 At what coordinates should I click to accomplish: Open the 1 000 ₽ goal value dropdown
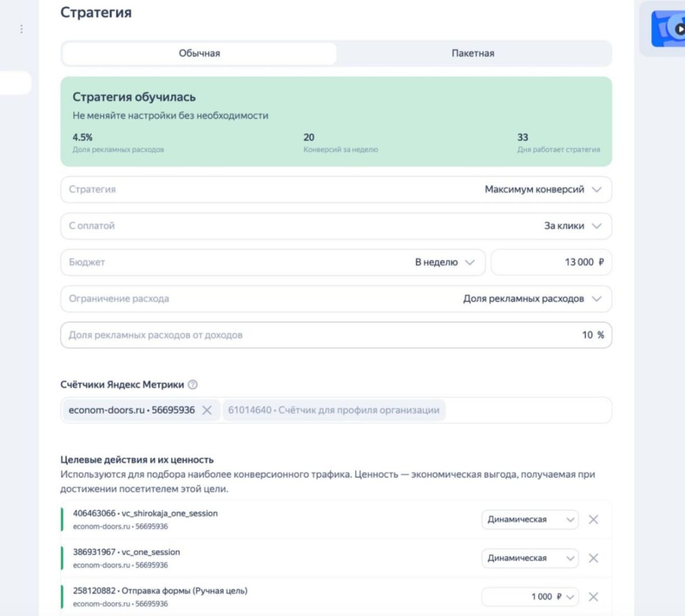pos(570,597)
